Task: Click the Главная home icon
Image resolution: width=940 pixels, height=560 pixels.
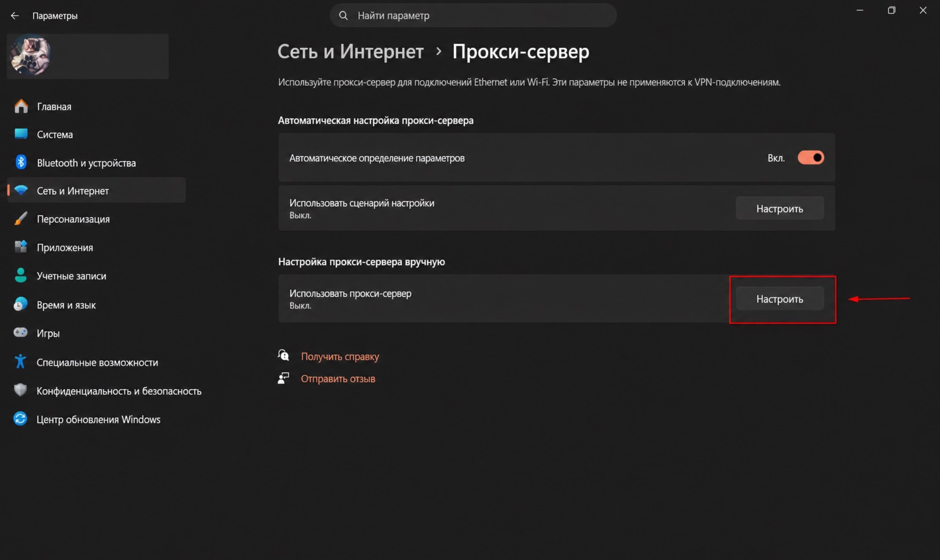Action: pos(21,106)
